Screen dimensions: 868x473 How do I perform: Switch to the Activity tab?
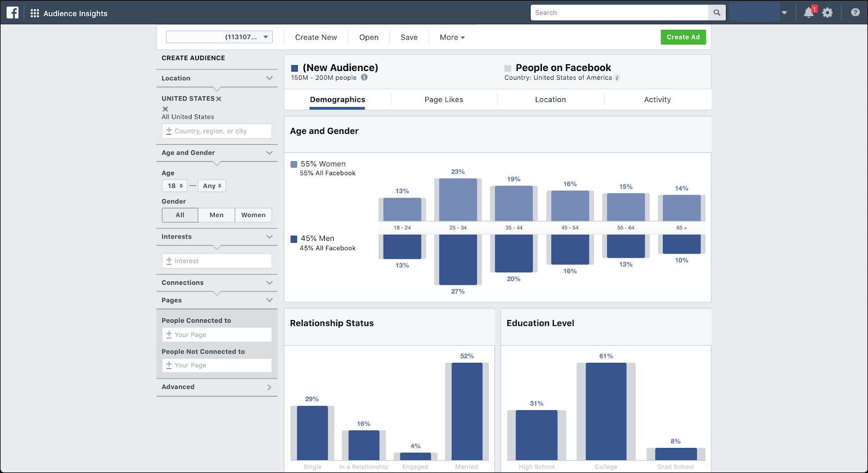pyautogui.click(x=658, y=100)
